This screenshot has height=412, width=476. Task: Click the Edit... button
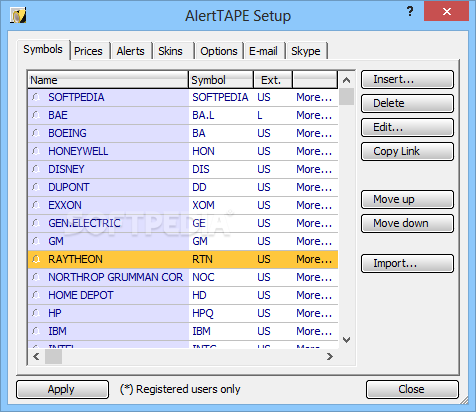407,127
